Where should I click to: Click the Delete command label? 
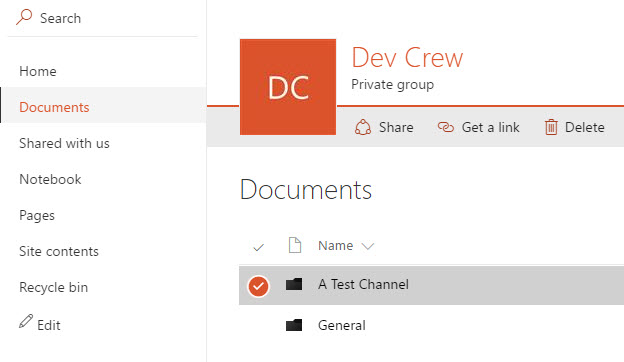(x=585, y=127)
